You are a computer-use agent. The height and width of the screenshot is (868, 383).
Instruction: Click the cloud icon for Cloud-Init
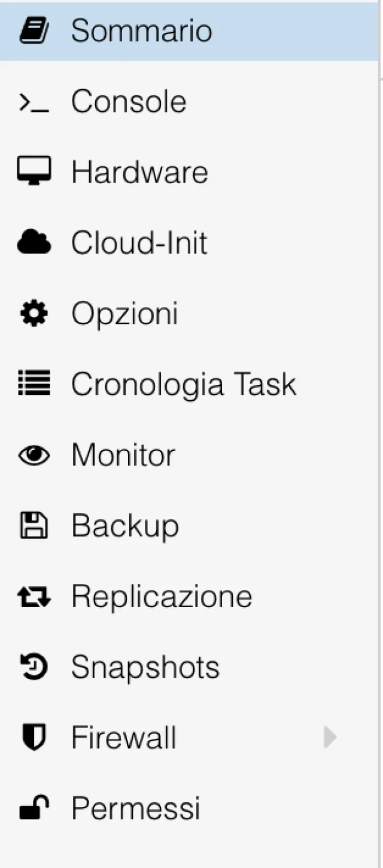(x=34, y=243)
